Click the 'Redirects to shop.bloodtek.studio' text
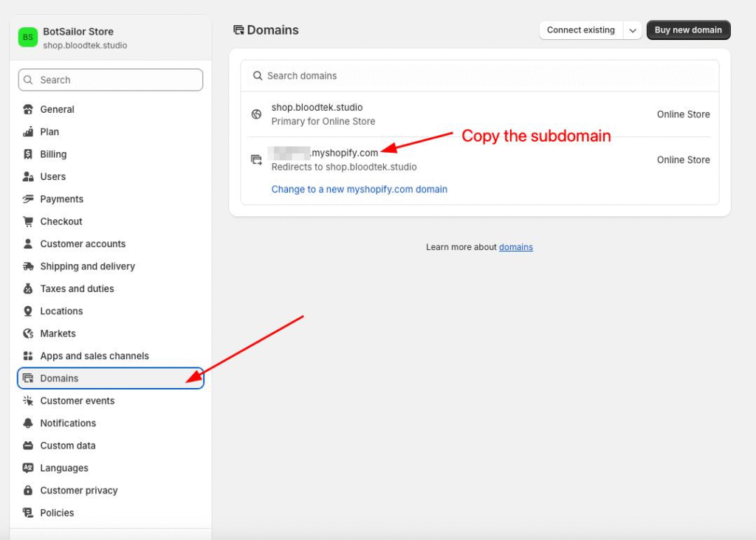The width and height of the screenshot is (756, 540). 344,167
